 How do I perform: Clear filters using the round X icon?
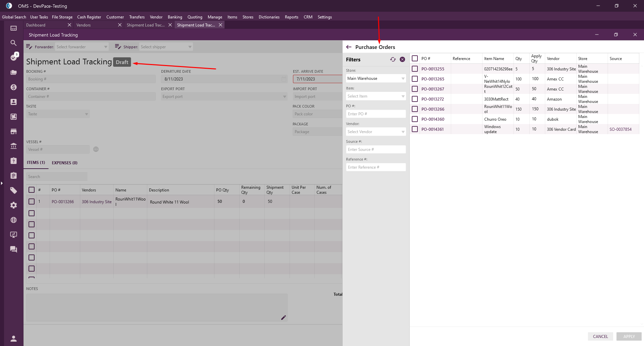[402, 59]
